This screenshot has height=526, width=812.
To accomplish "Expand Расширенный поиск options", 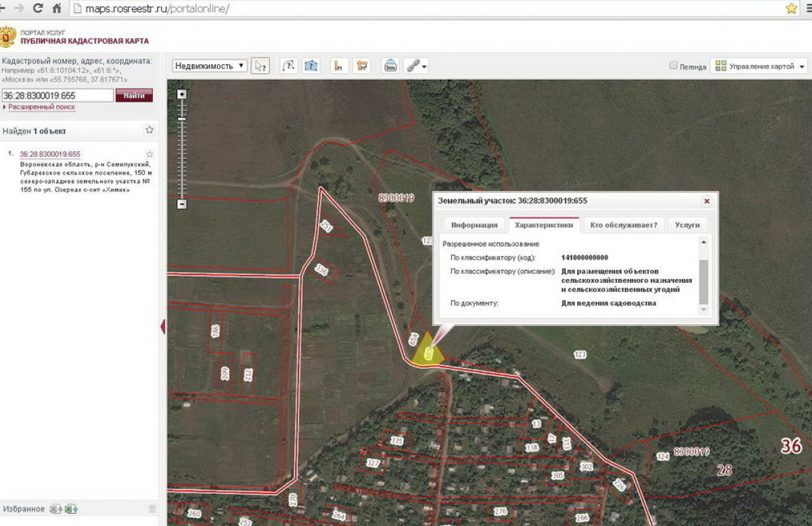I will (x=41, y=107).
